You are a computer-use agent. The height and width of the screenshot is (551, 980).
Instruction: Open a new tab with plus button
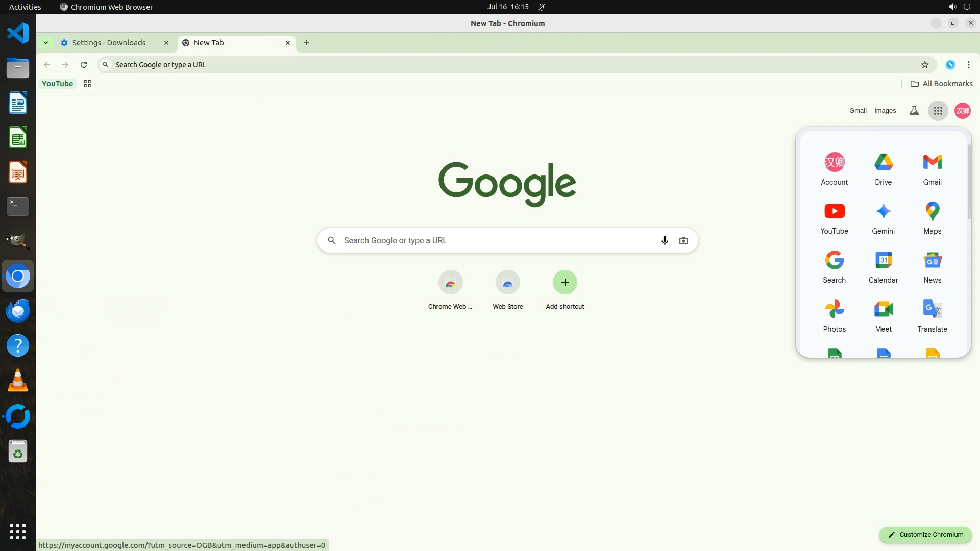tap(306, 43)
